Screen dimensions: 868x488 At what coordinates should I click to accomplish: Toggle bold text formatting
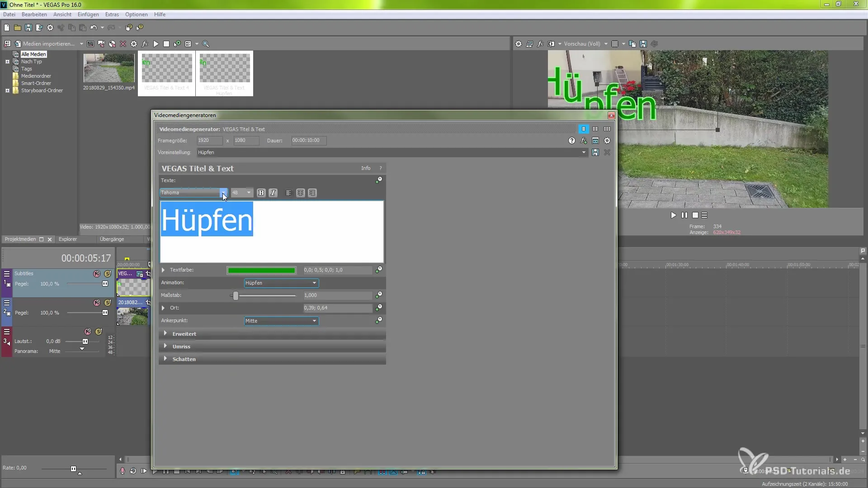tap(261, 193)
